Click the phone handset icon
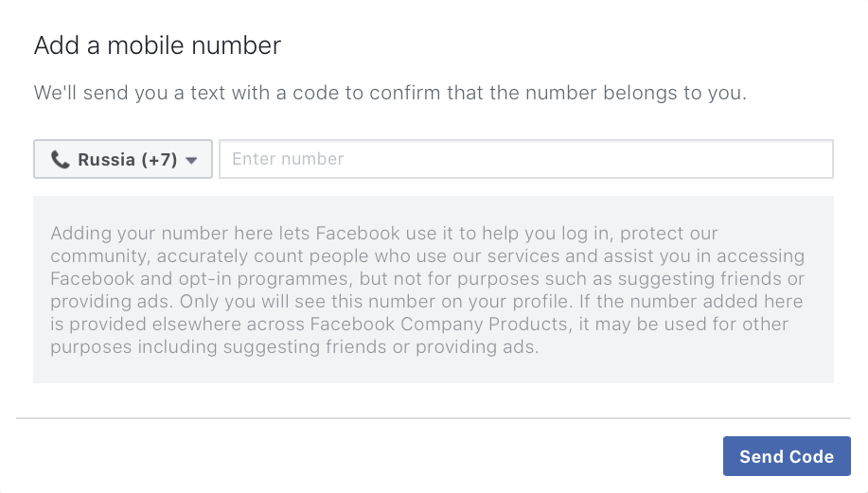Screen dimensions: 868x493 point(61,160)
